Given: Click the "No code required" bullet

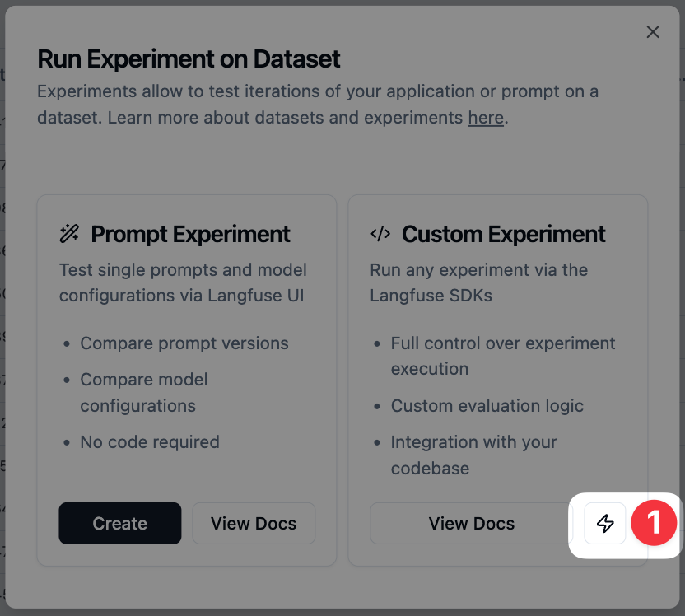Looking at the screenshot, I should pyautogui.click(x=149, y=442).
